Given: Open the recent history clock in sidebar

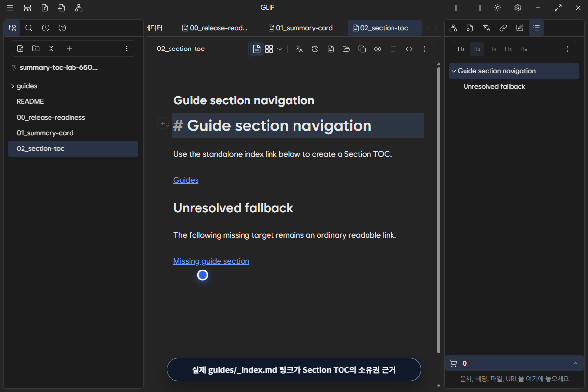Looking at the screenshot, I should [x=46, y=28].
